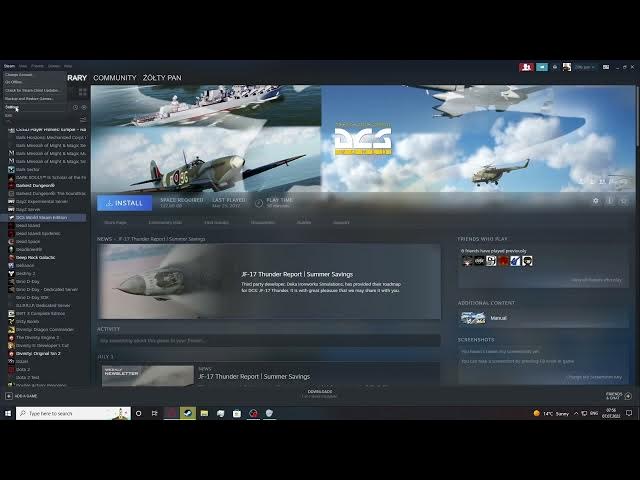The image size is (640, 480).
Task: Click the blue INSTALL button
Action: (124, 203)
